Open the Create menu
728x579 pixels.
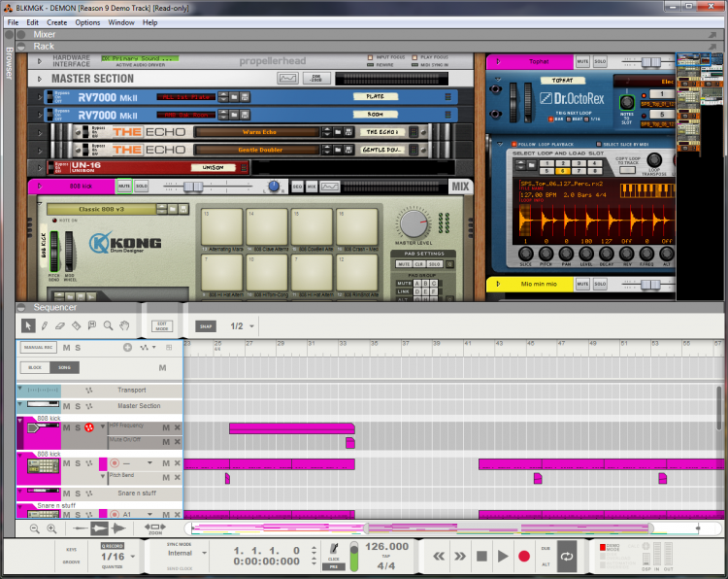pyautogui.click(x=57, y=21)
